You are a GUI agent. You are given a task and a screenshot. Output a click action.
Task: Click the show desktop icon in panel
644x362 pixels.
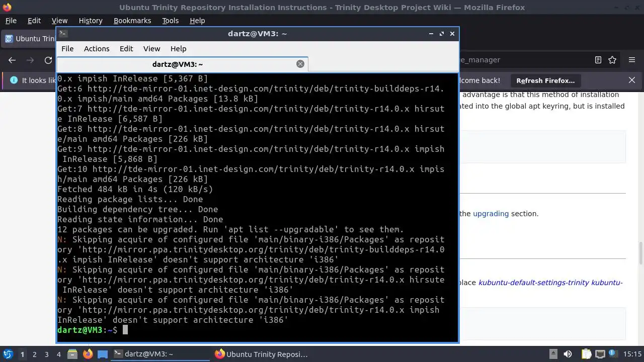tap(102, 354)
